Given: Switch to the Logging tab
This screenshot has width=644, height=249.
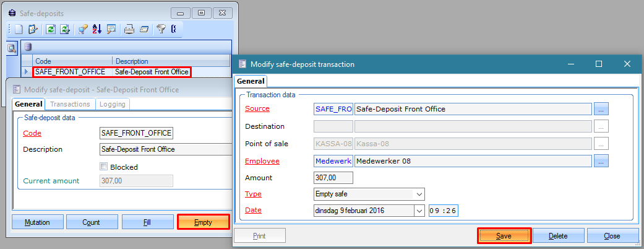Looking at the screenshot, I should [113, 104].
